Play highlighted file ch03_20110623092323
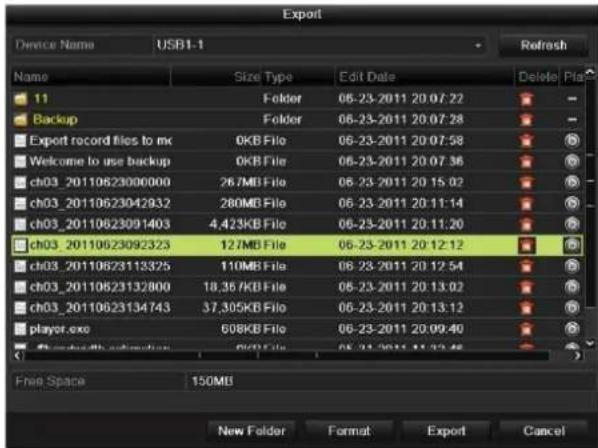Screen dimensions: 598x448 (x=572, y=245)
